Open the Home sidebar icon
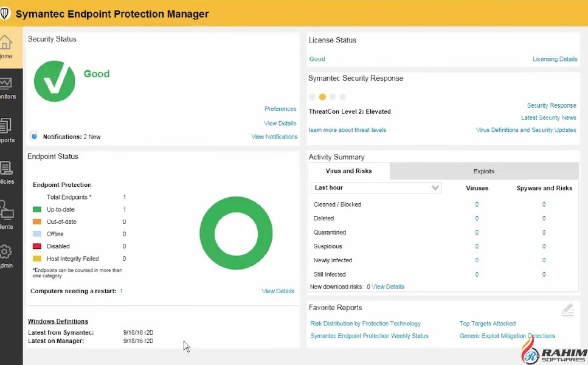 (x=6, y=44)
